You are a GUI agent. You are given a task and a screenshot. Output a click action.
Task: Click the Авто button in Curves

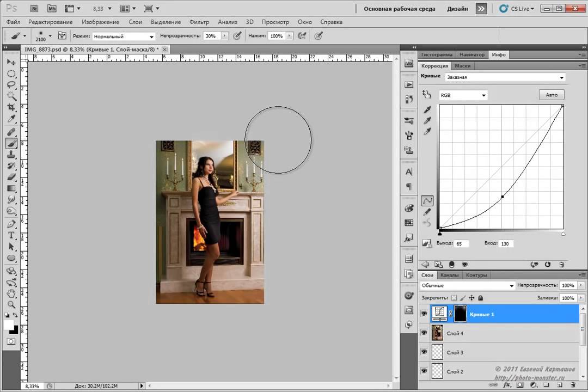(551, 95)
